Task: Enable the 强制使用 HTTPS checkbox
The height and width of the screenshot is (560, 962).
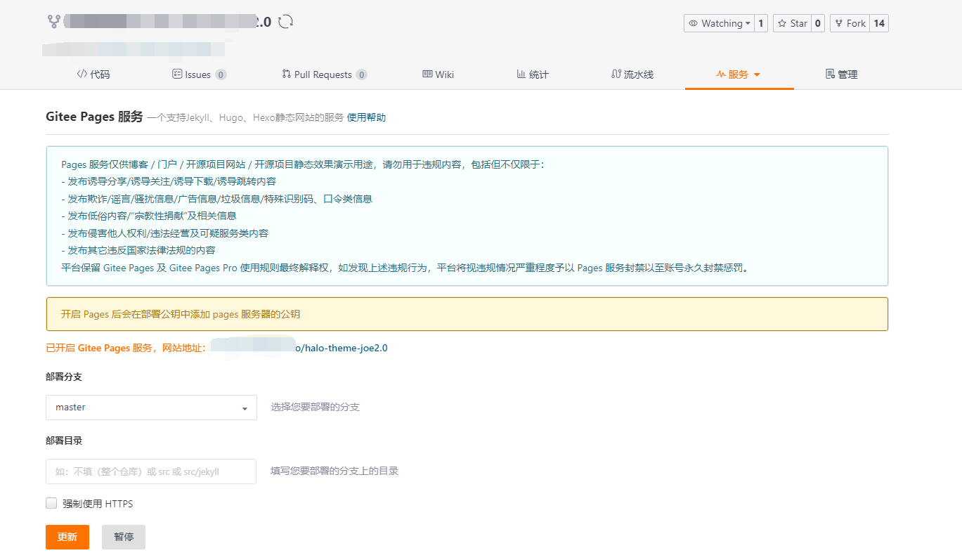Action: coord(51,503)
